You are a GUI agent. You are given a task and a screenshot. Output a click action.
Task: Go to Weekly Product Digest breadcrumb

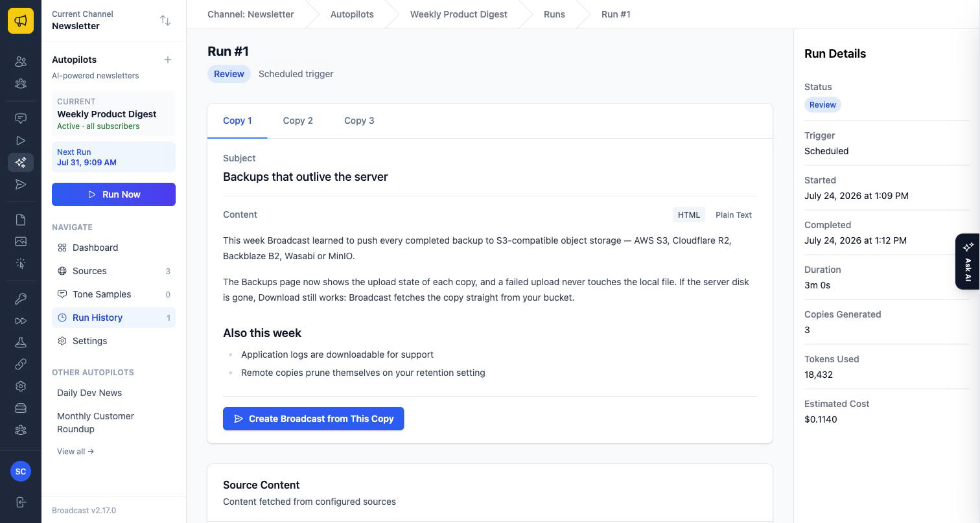click(458, 14)
